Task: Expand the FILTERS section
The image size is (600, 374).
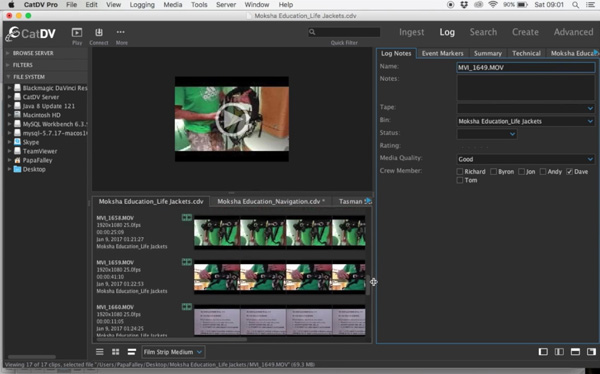Action: [8, 65]
